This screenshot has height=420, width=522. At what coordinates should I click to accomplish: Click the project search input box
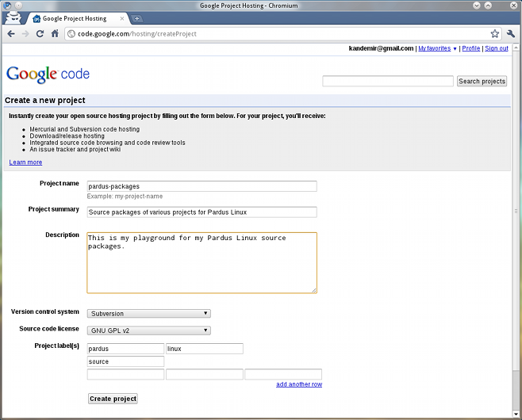(x=388, y=81)
